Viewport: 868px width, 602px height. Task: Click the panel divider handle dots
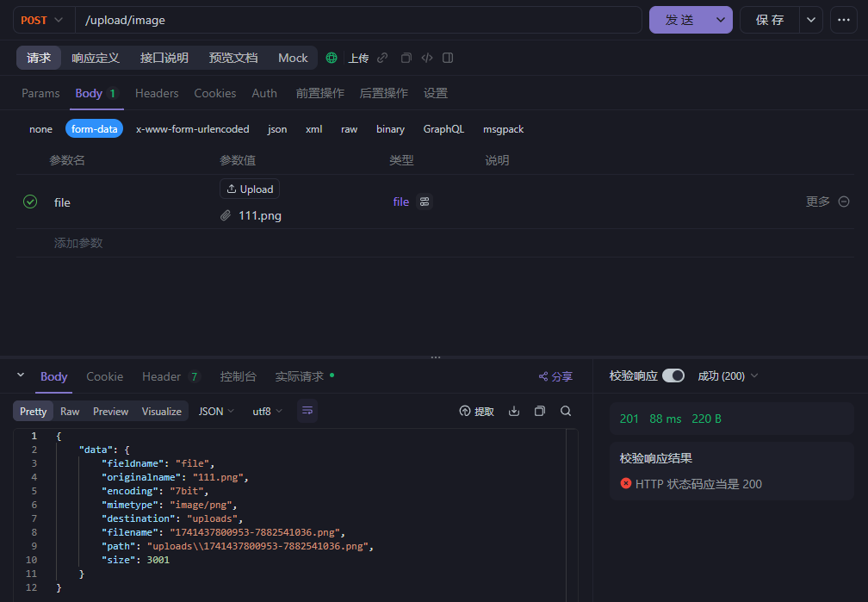(436, 357)
